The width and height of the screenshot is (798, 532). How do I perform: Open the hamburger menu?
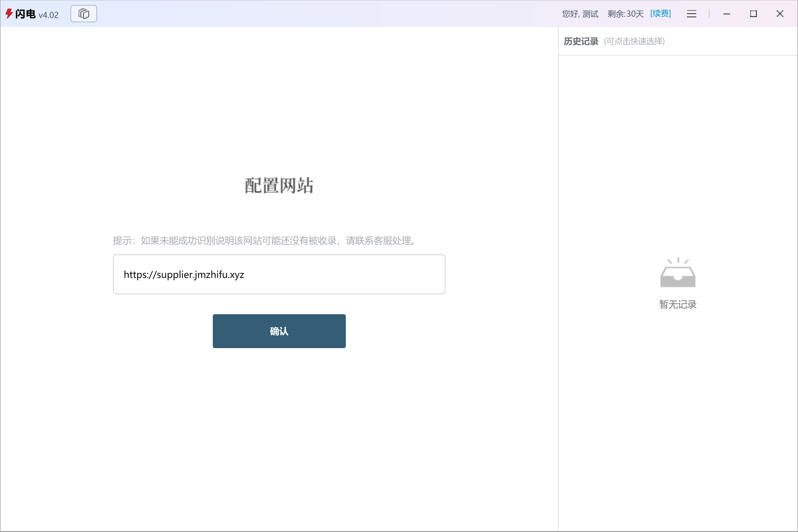[x=692, y=14]
